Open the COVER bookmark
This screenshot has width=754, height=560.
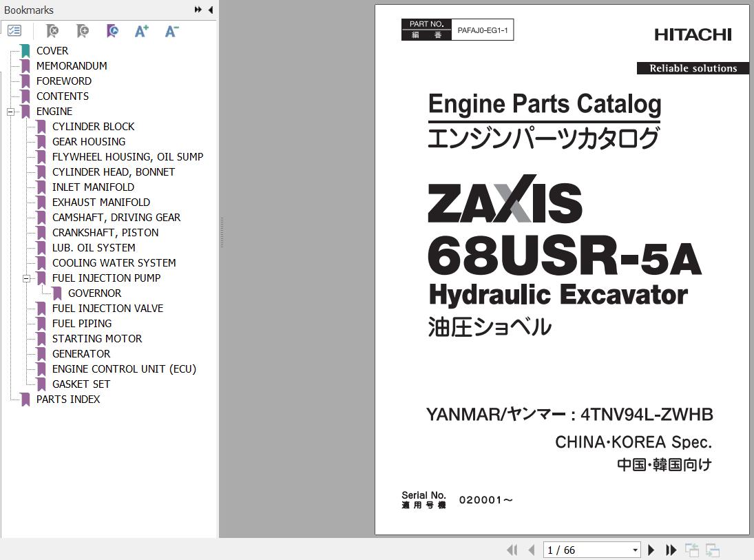point(52,50)
